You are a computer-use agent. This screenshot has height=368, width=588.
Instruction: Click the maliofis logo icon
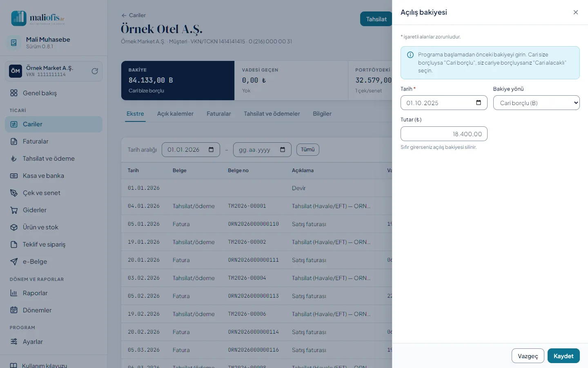[x=19, y=18]
